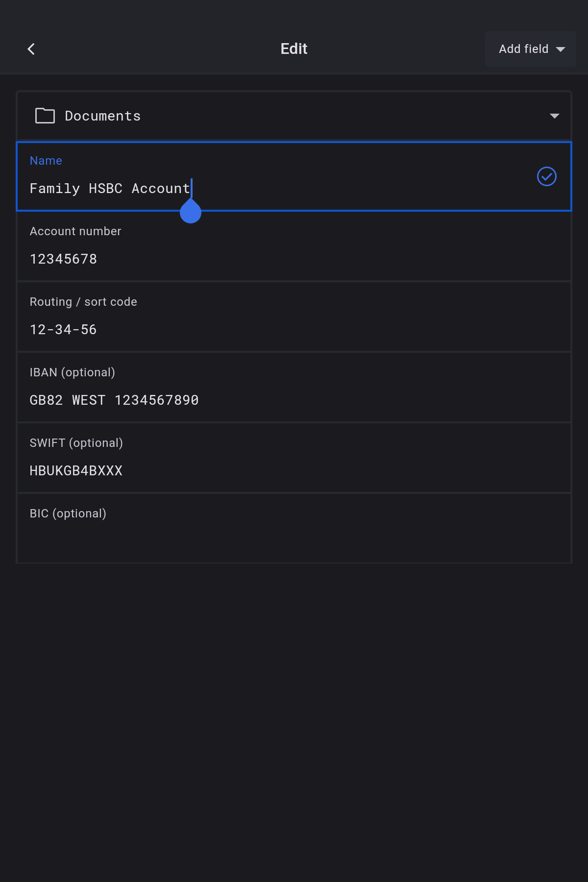Click the Edit page title

click(294, 49)
